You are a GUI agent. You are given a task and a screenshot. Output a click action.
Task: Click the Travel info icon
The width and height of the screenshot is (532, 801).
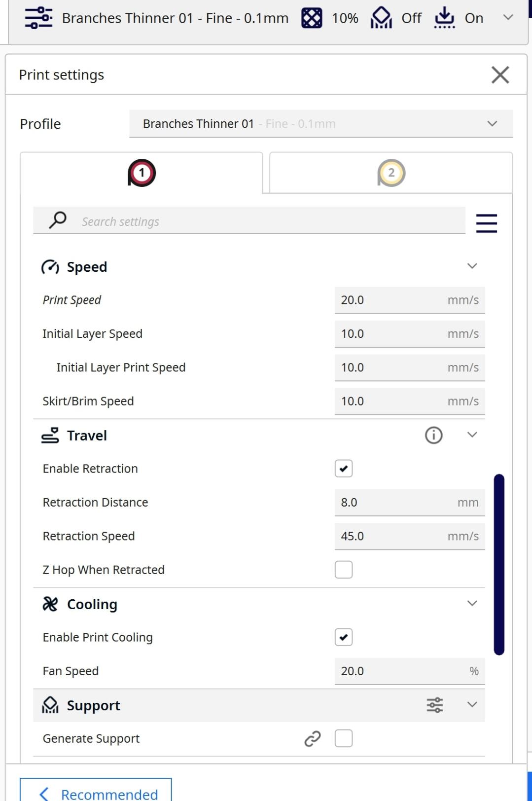tap(433, 435)
